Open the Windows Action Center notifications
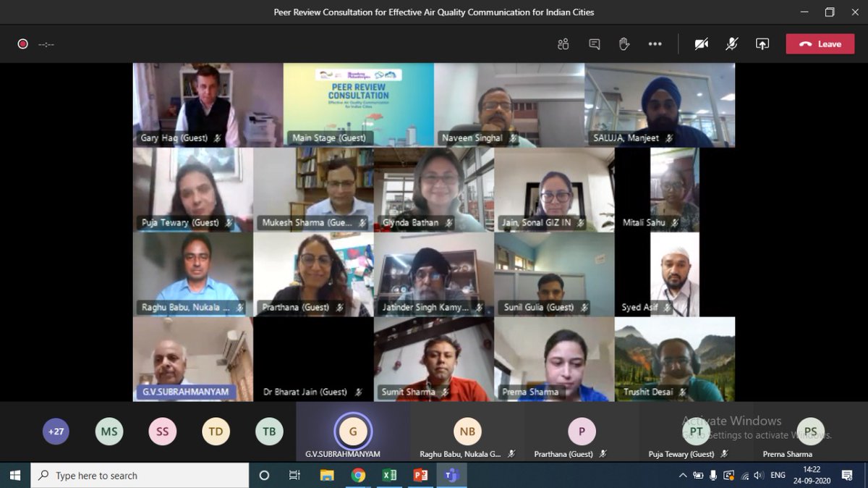Viewport: 868px width, 488px height. tap(848, 476)
